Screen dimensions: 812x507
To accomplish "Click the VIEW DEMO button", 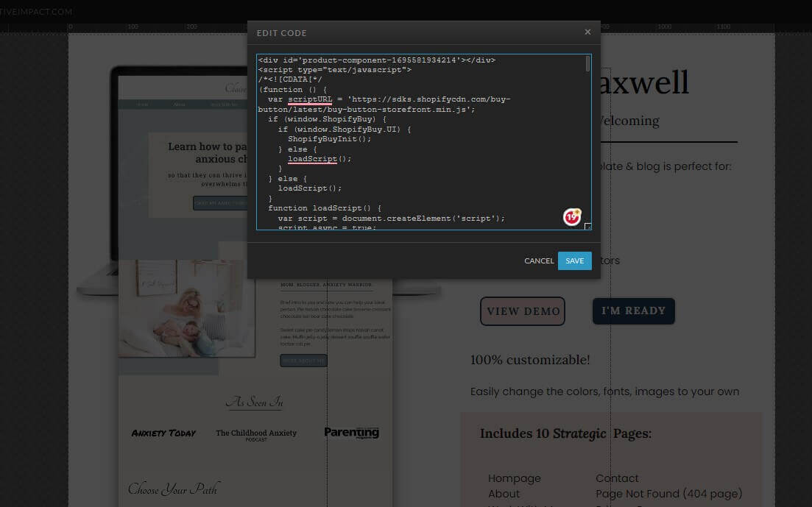I will (523, 311).
